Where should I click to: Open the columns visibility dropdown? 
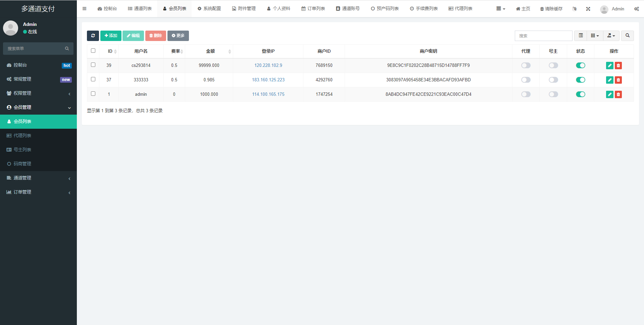(x=595, y=36)
